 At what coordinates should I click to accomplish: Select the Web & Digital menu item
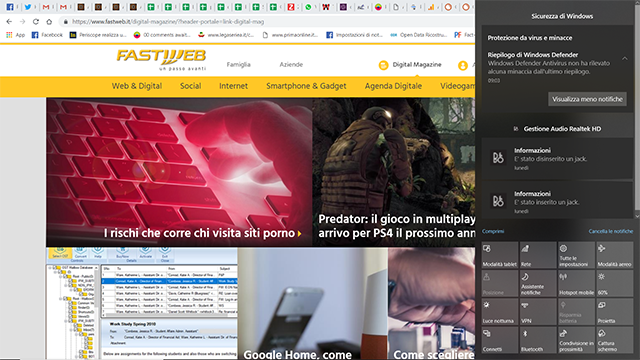coord(137,86)
